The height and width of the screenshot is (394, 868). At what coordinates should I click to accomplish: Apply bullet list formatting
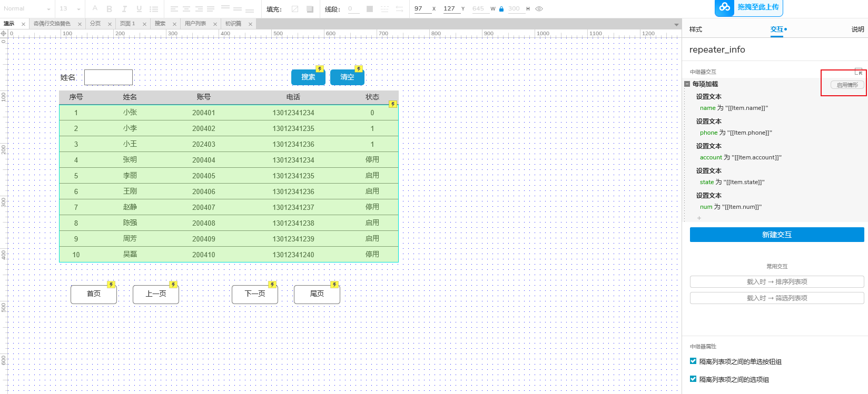[154, 9]
